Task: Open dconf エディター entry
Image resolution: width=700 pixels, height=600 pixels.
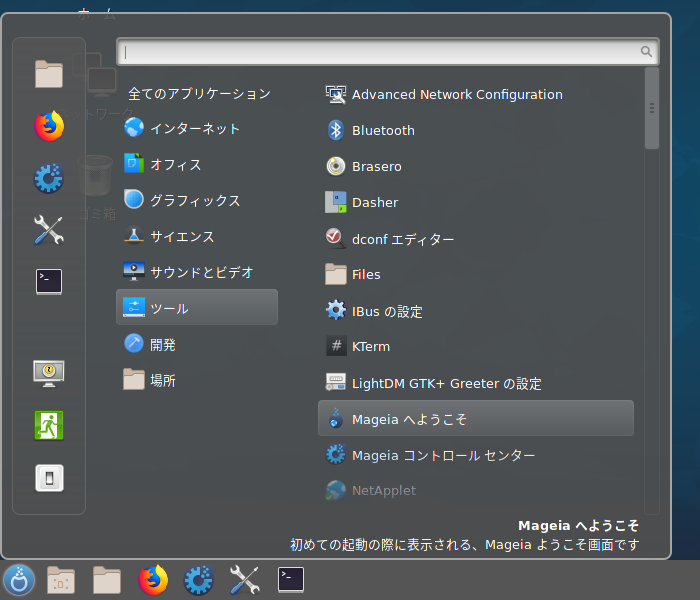Action: [x=475, y=239]
